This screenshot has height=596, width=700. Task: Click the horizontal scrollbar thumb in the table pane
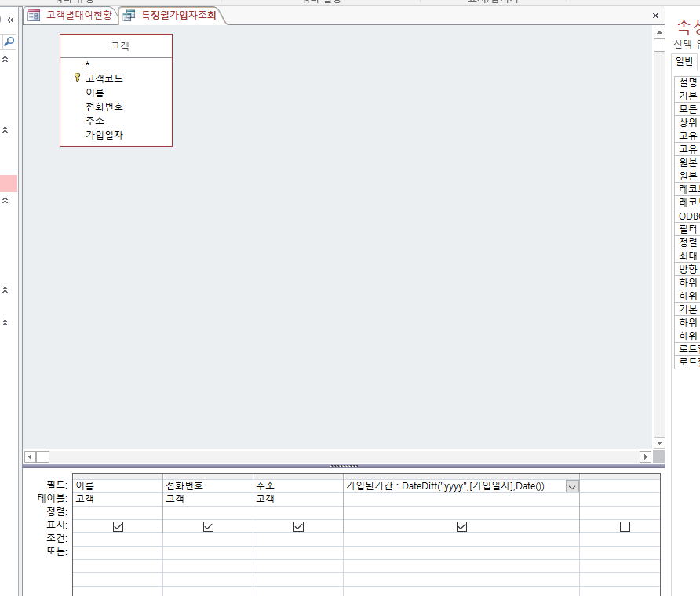(x=43, y=456)
